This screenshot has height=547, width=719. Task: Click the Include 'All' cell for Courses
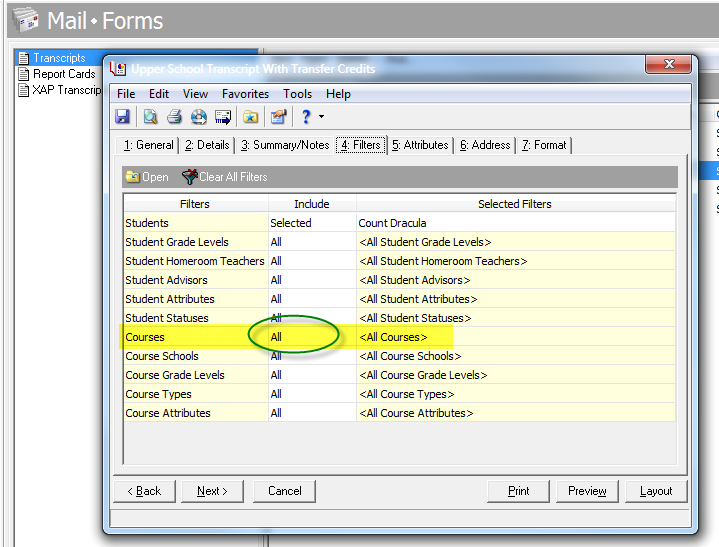[x=312, y=337]
